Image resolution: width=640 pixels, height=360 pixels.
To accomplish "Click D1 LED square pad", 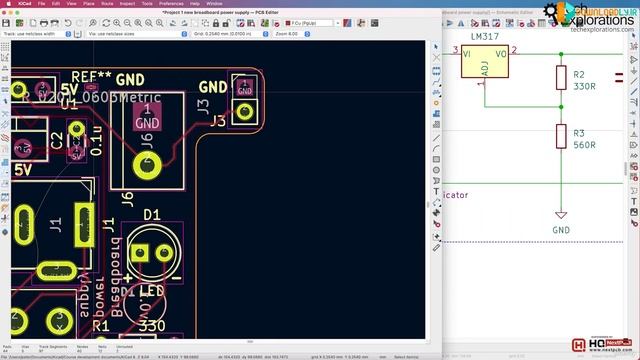I will pyautogui.click(x=140, y=253).
